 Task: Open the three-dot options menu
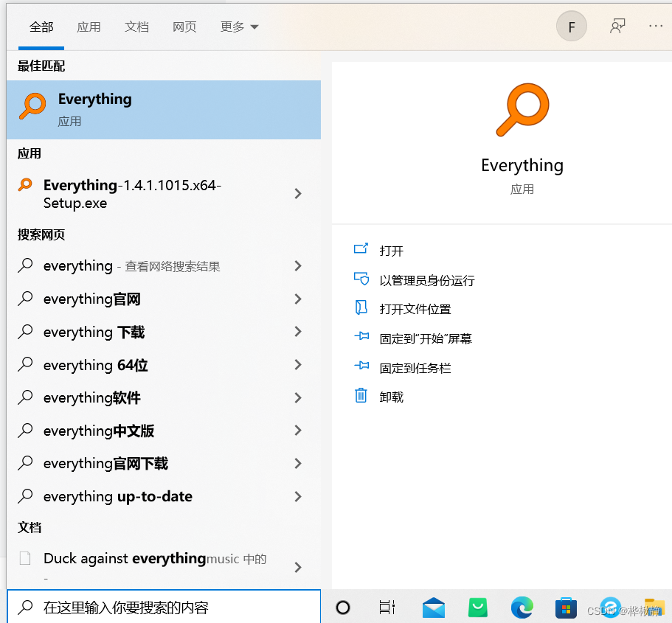point(656,26)
